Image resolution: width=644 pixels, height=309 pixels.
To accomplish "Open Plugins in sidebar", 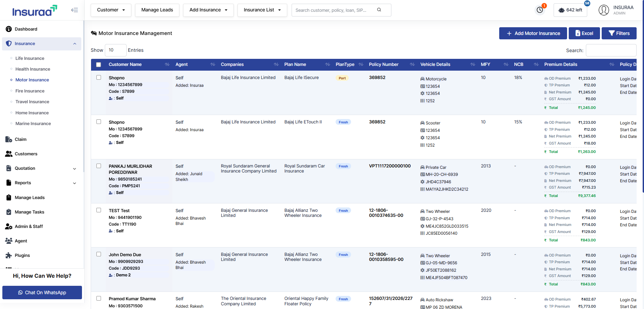I will click(x=22, y=255).
